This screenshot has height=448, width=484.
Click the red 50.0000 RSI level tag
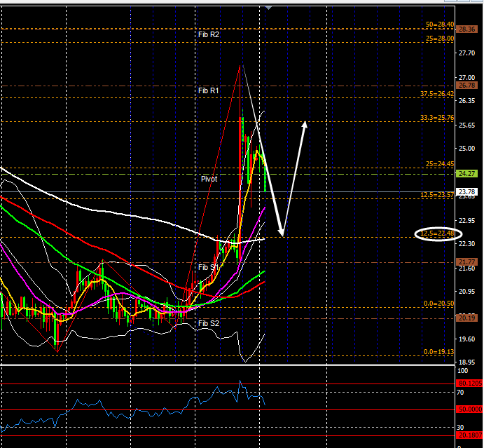467,409
